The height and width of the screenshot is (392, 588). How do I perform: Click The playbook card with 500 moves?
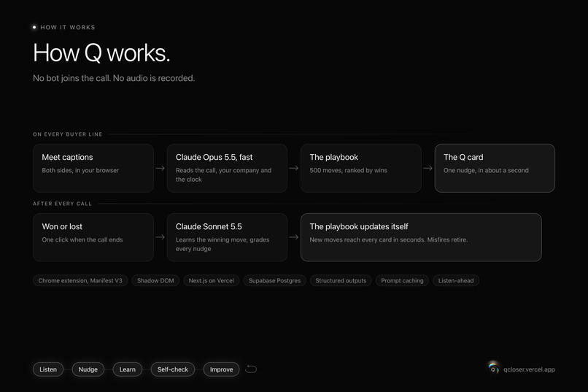click(x=360, y=168)
